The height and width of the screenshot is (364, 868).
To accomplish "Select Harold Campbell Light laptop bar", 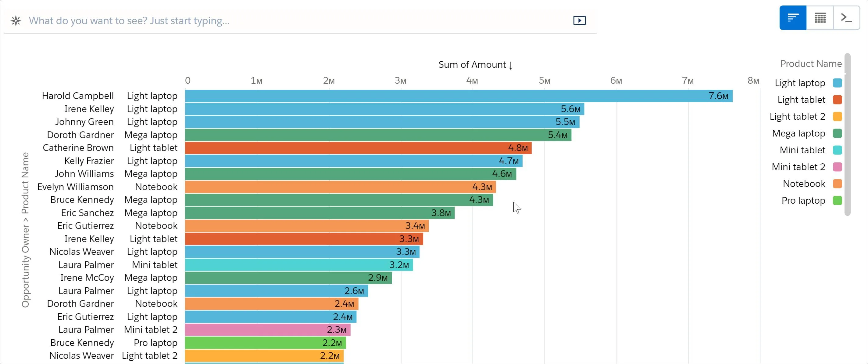I will [x=458, y=95].
